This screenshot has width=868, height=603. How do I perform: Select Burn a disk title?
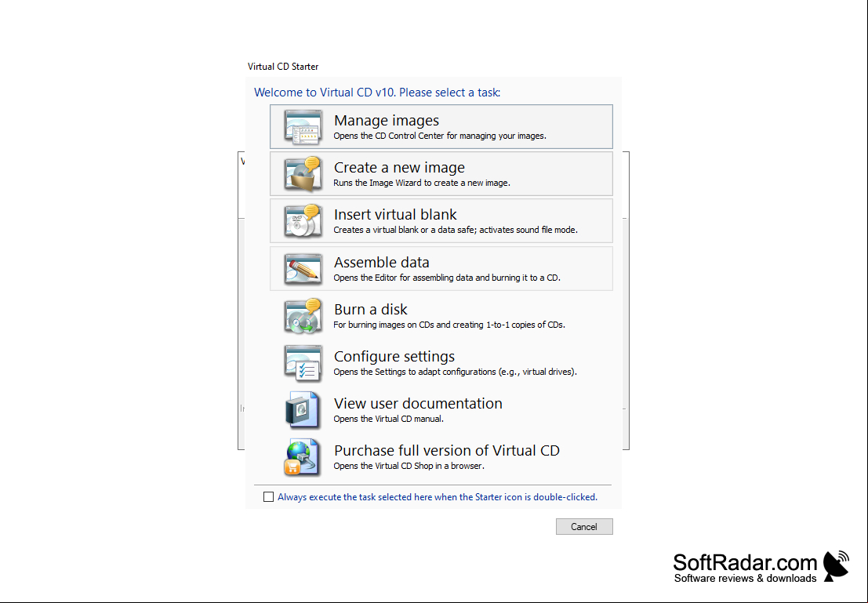pyautogui.click(x=370, y=309)
